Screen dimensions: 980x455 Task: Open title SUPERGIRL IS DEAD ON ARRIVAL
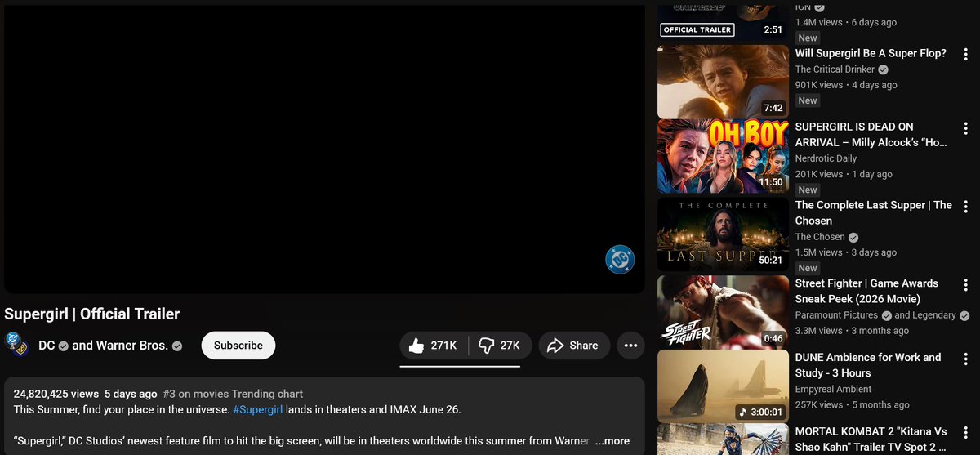click(871, 135)
